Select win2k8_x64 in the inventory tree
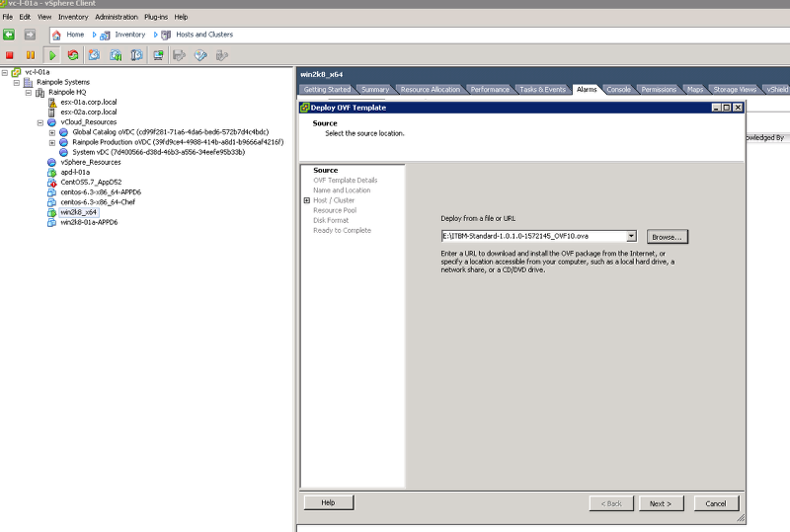Viewport: 790px width, 532px height. 78,212
